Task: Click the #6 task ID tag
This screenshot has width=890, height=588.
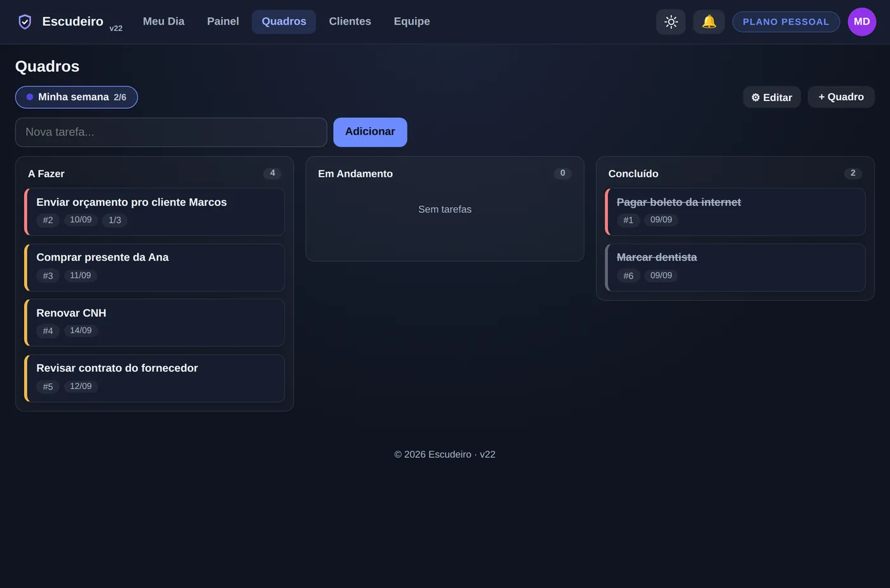Action: click(x=628, y=275)
